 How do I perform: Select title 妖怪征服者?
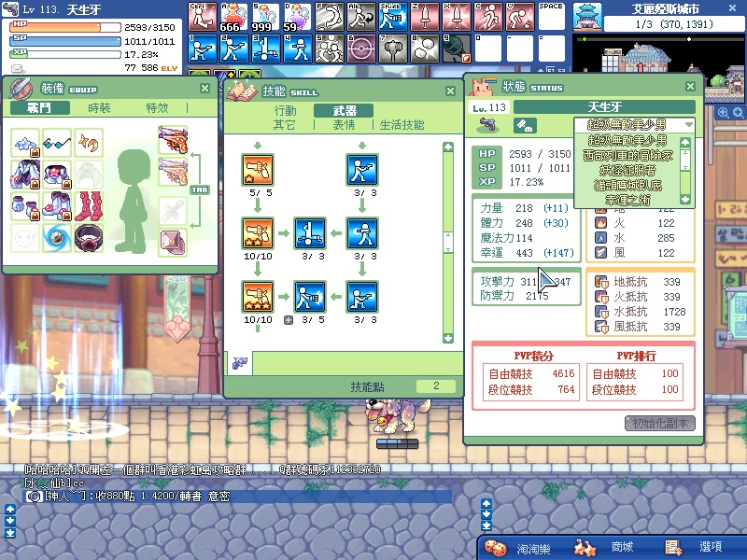point(627,170)
